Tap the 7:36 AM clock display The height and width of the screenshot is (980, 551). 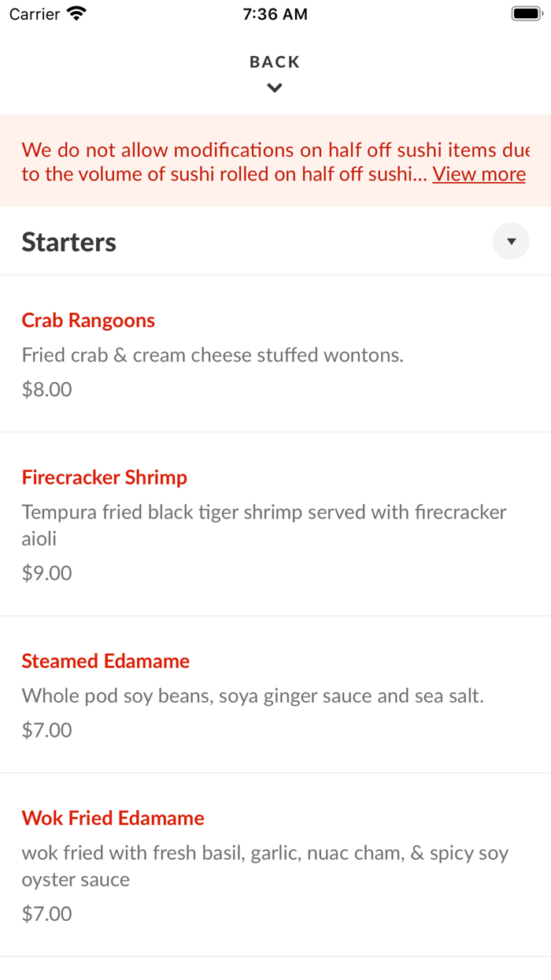(x=275, y=13)
